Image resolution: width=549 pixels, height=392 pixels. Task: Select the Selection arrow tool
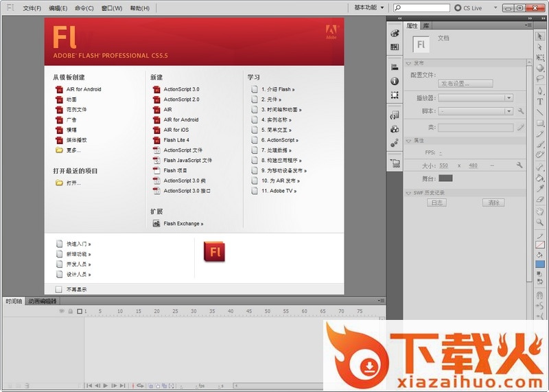[539, 36]
